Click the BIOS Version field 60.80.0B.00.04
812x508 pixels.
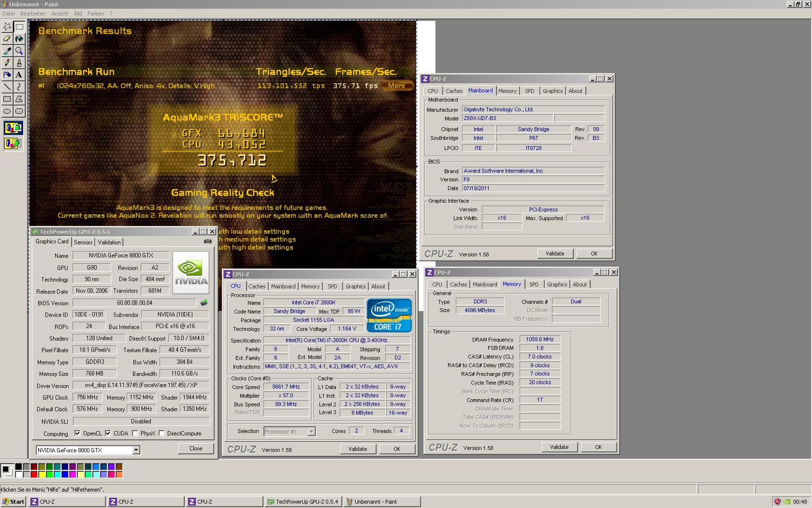coord(135,303)
